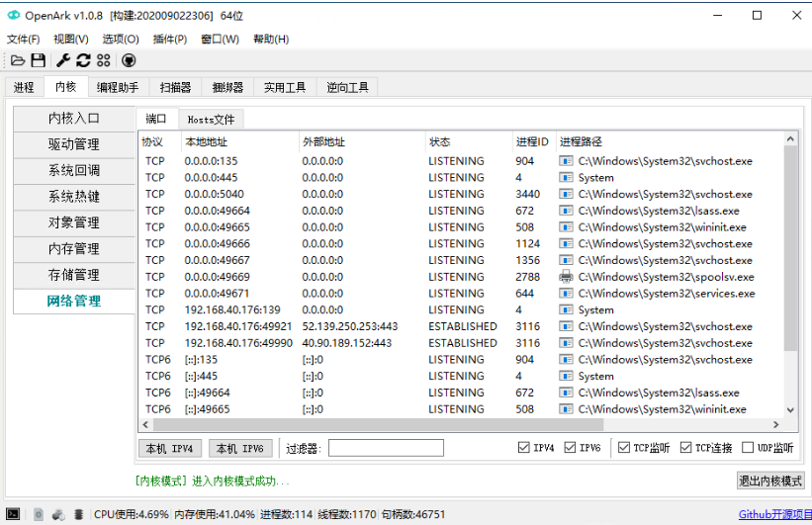
Task: Open the 文件(F) menu
Action: click(x=24, y=40)
